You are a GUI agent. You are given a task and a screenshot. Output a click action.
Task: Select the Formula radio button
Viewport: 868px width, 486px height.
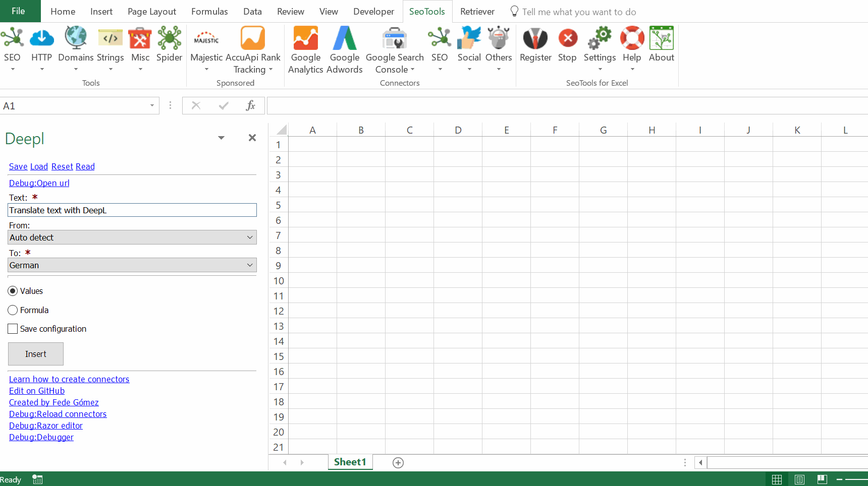(13, 310)
